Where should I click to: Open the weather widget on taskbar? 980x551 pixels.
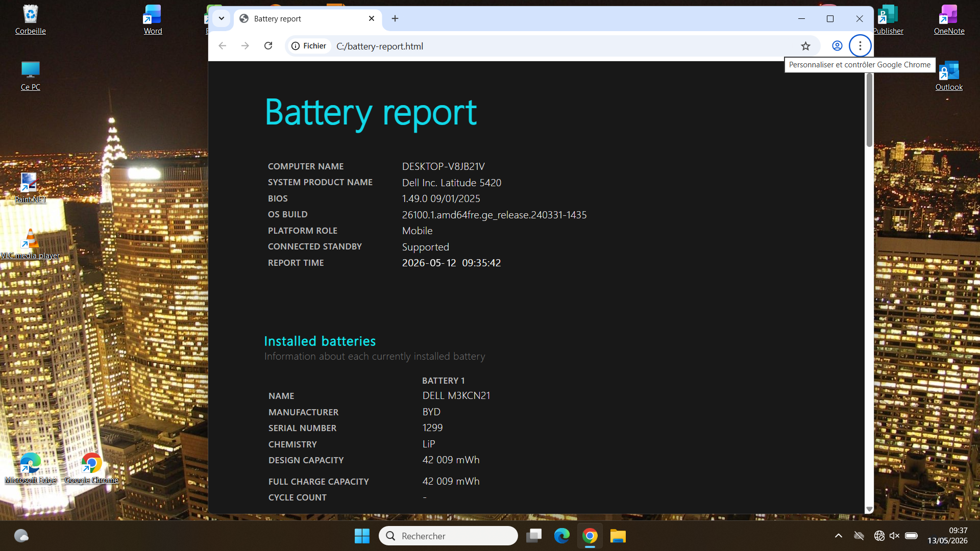point(21,536)
